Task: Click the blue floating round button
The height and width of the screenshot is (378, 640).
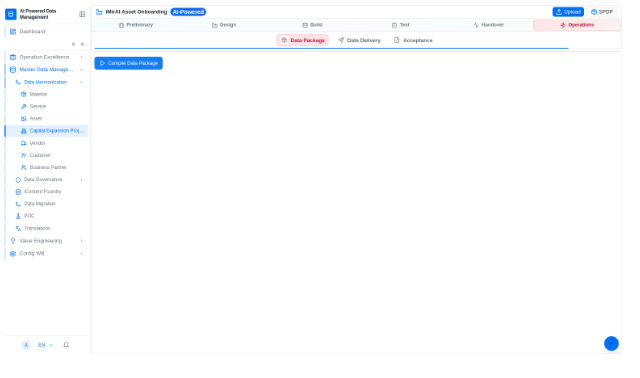Action: pyautogui.click(x=611, y=344)
